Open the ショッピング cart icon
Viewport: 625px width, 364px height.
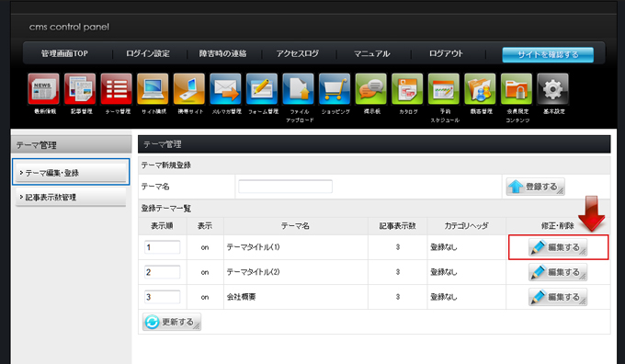click(x=335, y=89)
